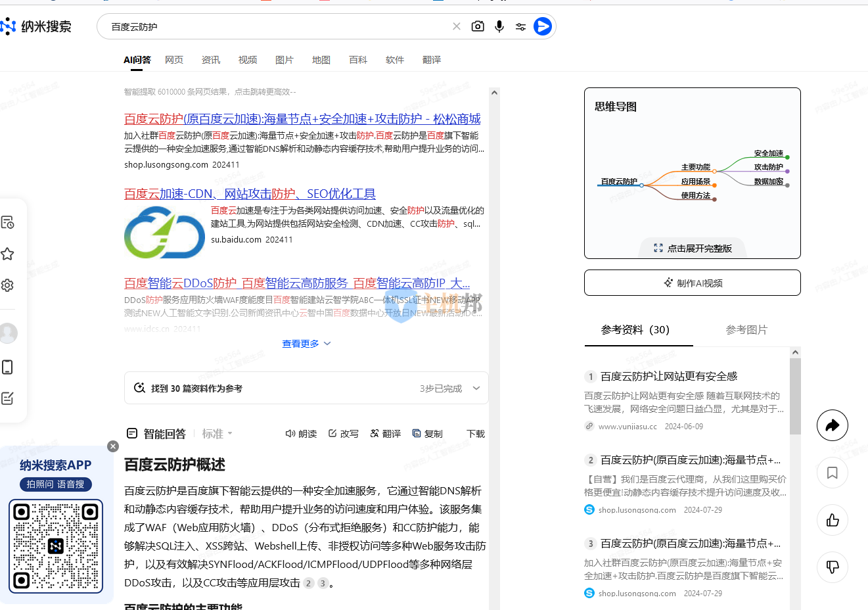The image size is (868, 610).
Task: Give thumbs up to answer
Action: point(833,520)
